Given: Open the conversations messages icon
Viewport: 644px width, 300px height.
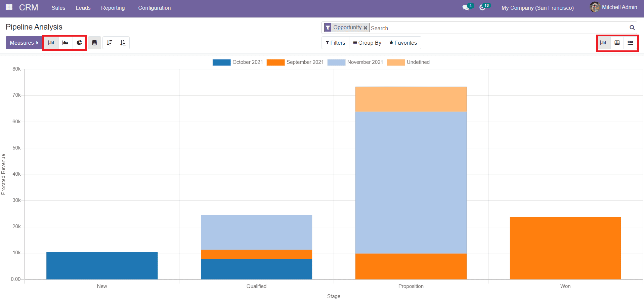Looking at the screenshot, I should [466, 7].
